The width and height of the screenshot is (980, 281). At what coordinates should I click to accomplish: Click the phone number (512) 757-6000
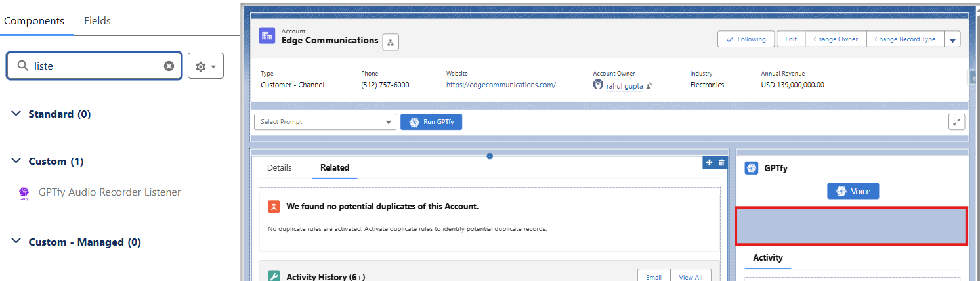(x=385, y=85)
